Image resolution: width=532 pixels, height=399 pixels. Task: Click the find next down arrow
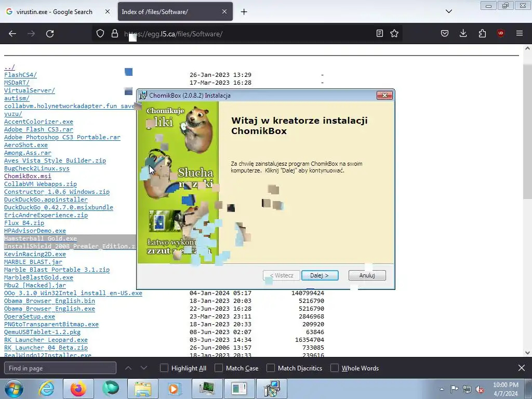point(144,368)
